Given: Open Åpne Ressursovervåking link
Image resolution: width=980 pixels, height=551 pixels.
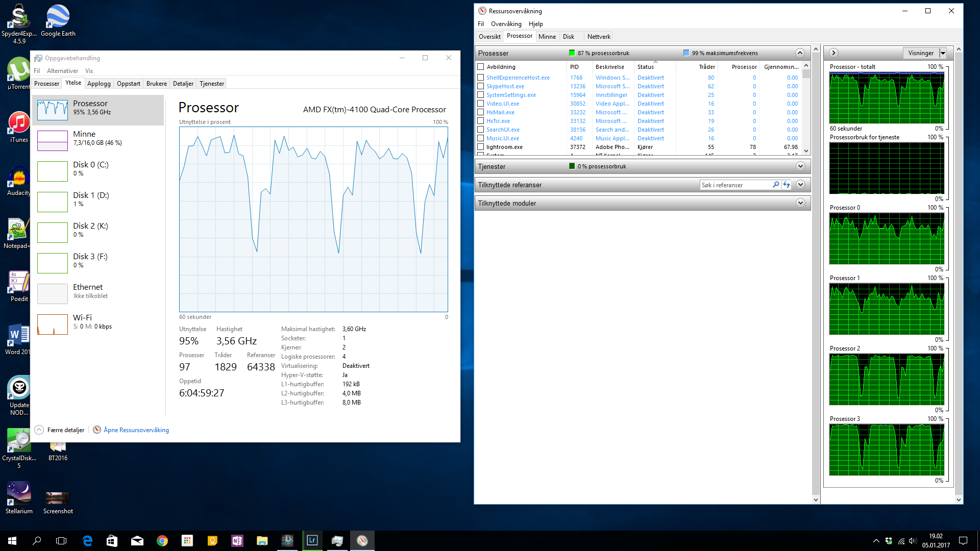Looking at the screenshot, I should [136, 430].
